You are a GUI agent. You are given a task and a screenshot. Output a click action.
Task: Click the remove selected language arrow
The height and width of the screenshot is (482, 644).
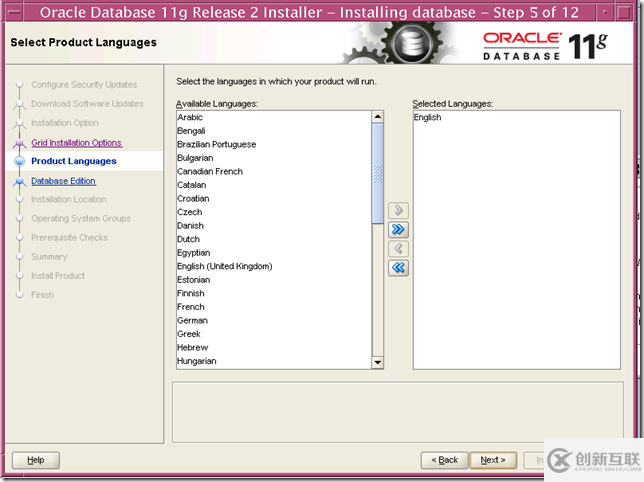398,249
